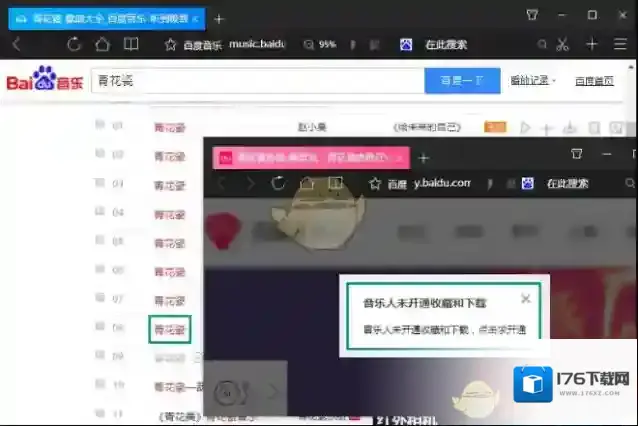This screenshot has width=638, height=426.
Task: Check the box for song row 04
Action: 100,211
